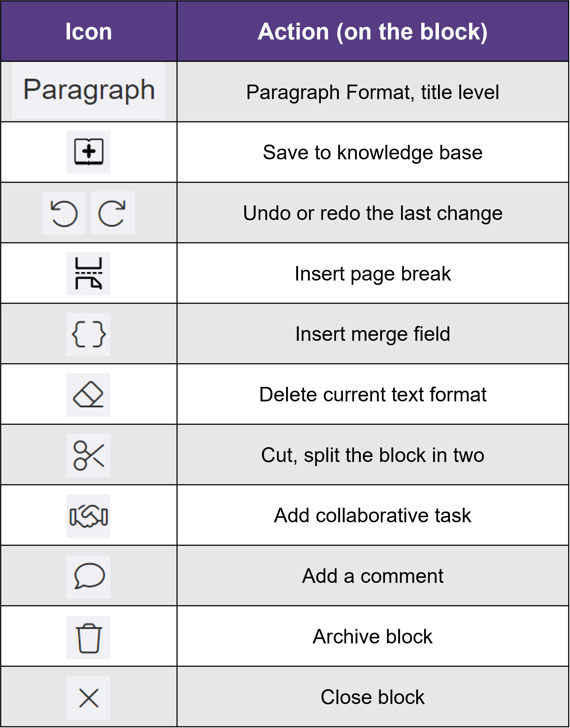This screenshot has width=570, height=728.
Task: Undo the last change
Action: point(64,213)
